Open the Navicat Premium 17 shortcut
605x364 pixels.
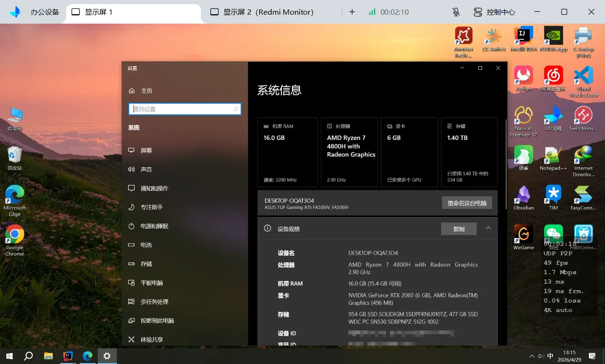pyautogui.click(x=524, y=121)
